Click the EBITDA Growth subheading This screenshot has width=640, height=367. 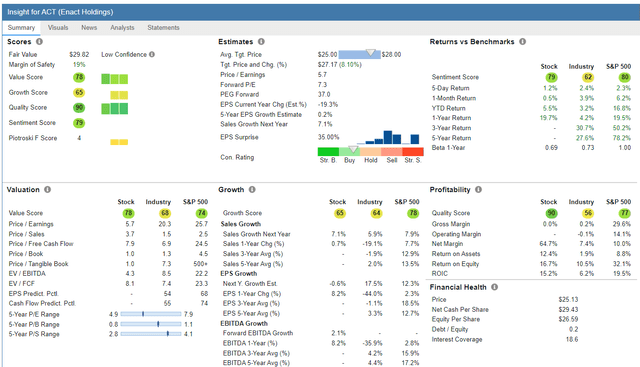point(244,323)
